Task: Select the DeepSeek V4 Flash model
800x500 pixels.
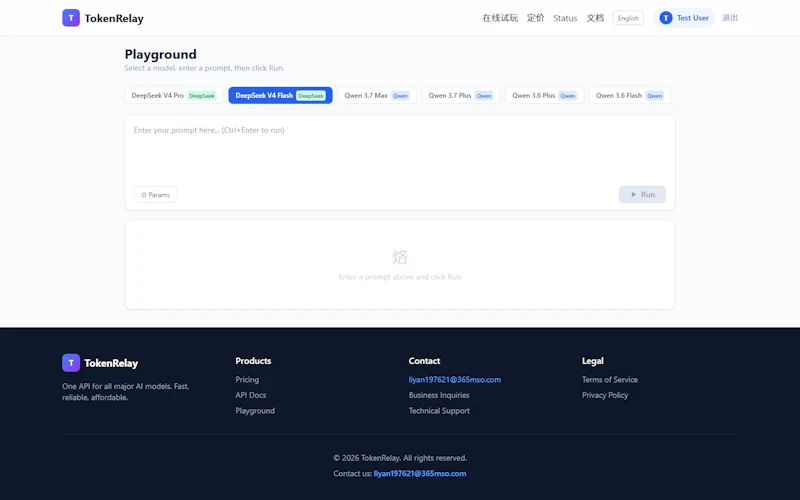Action: [280, 95]
